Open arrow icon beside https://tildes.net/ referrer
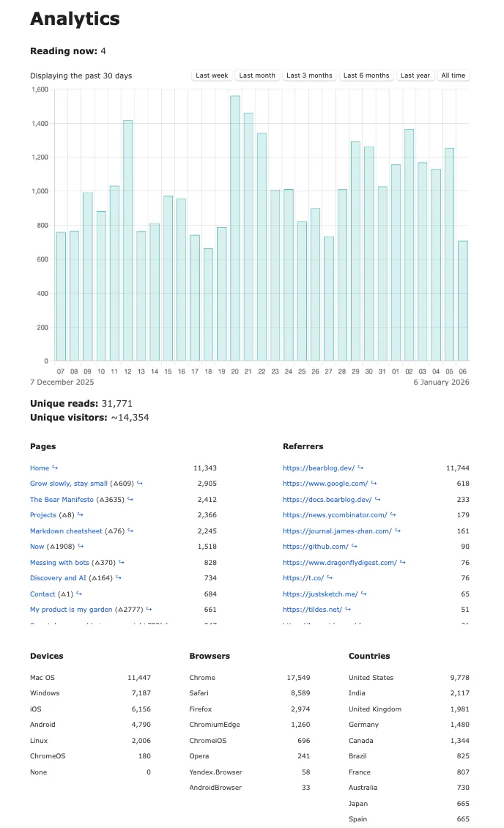The image size is (504, 828). (x=348, y=609)
